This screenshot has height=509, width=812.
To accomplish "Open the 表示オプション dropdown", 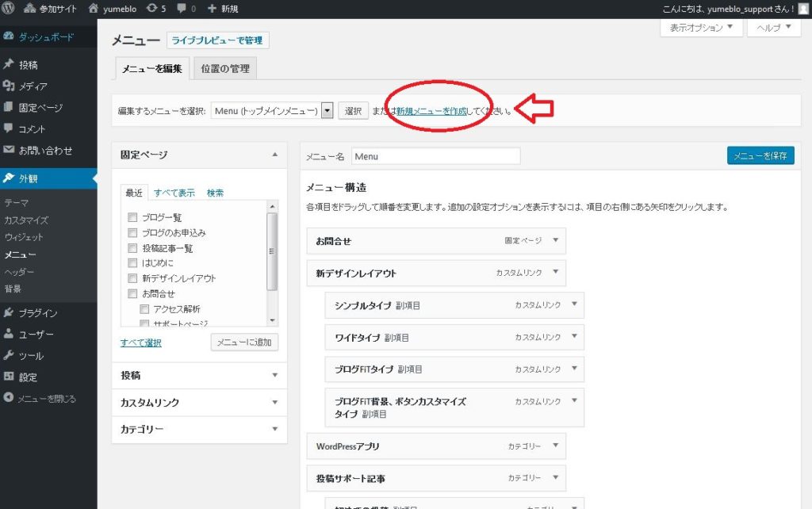I will pyautogui.click(x=702, y=28).
